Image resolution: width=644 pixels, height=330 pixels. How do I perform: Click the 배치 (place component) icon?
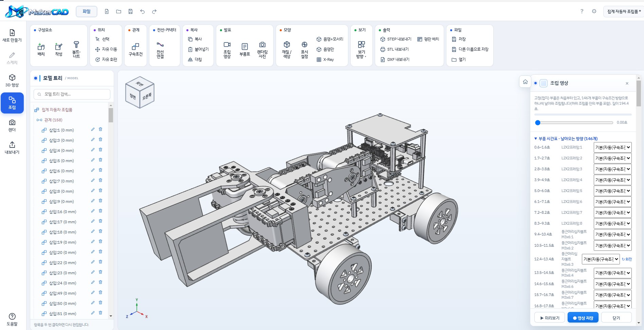(x=41, y=49)
